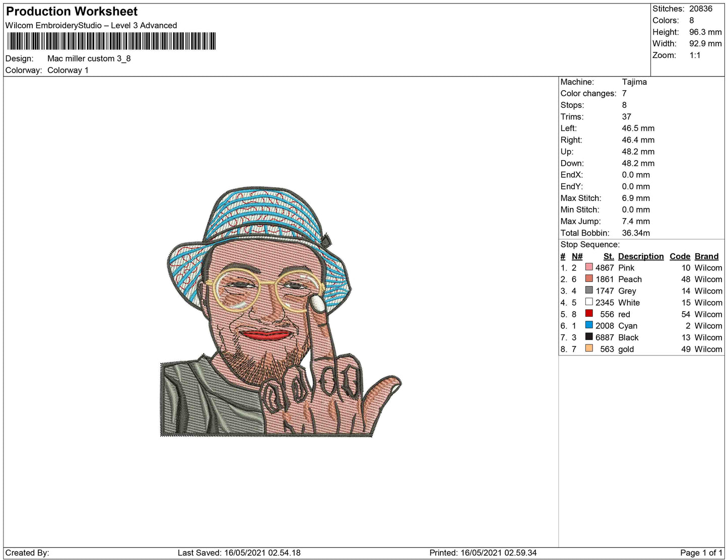Select the "Wilcom" brand in the Grey row

pyautogui.click(x=708, y=291)
